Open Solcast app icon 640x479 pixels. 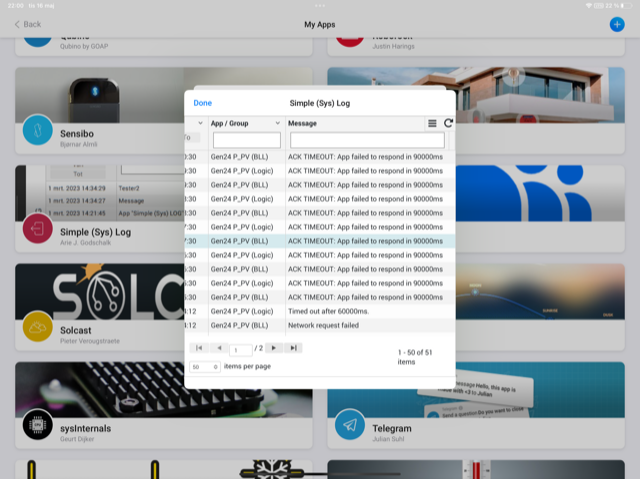[x=38, y=327]
